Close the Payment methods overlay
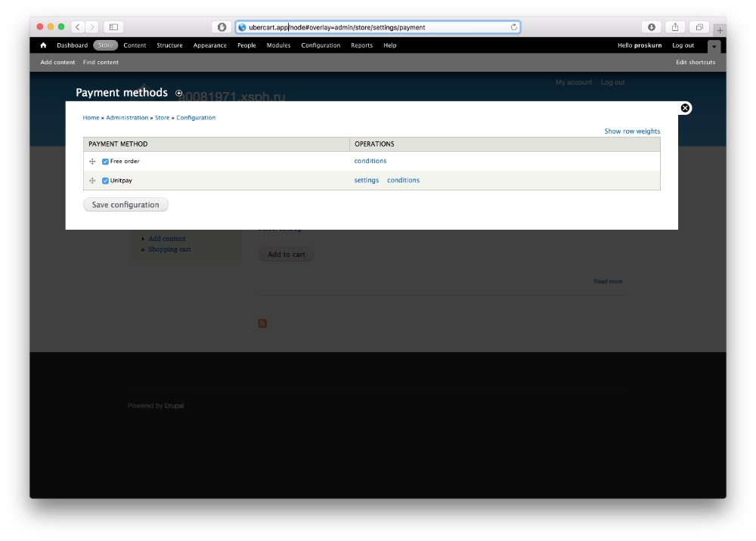This screenshot has height=541, width=756. click(x=685, y=108)
